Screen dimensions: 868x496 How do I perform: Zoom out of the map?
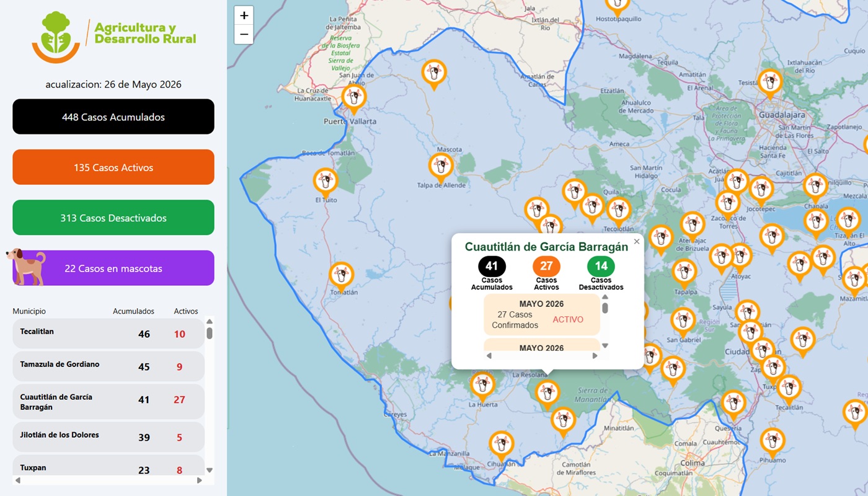[x=244, y=35]
